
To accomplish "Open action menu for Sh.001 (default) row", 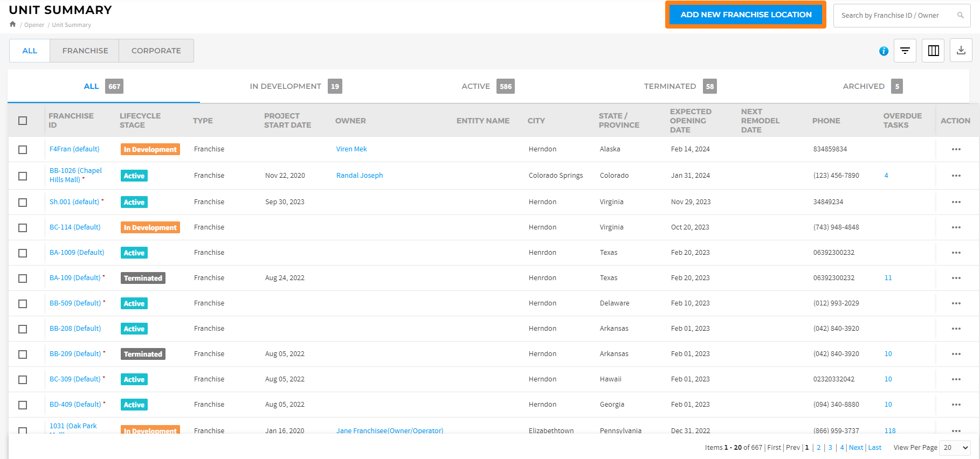I will point(956,202).
